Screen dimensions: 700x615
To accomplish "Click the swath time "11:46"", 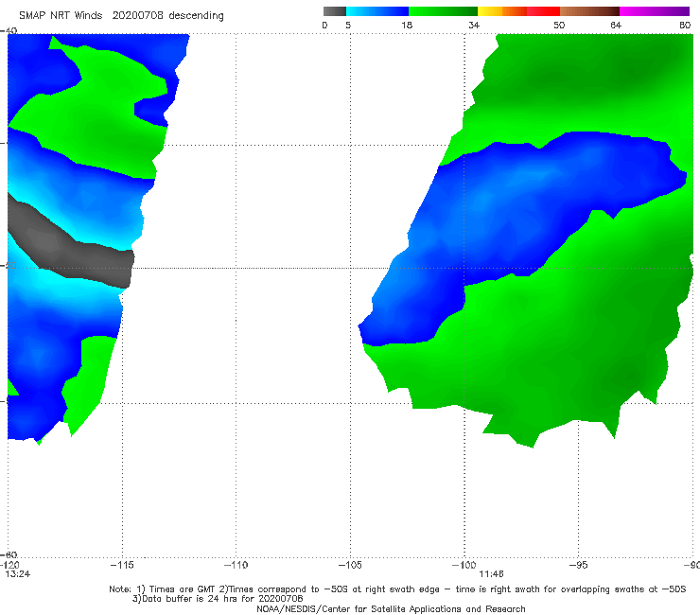I will click(492, 574).
